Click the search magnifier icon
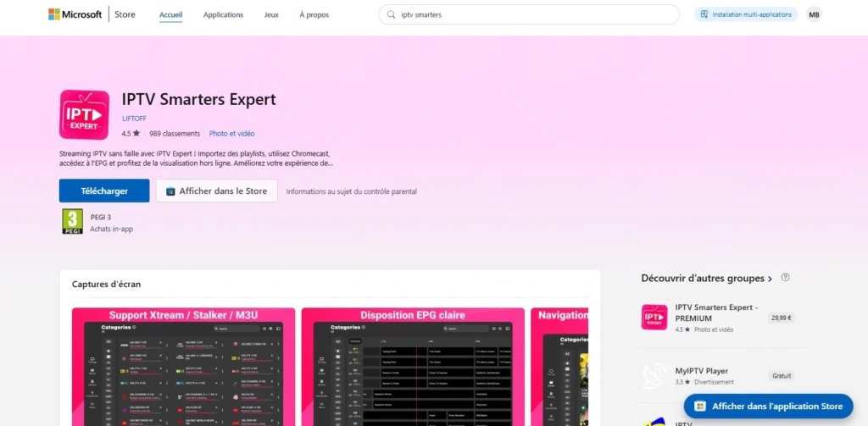 pos(391,15)
